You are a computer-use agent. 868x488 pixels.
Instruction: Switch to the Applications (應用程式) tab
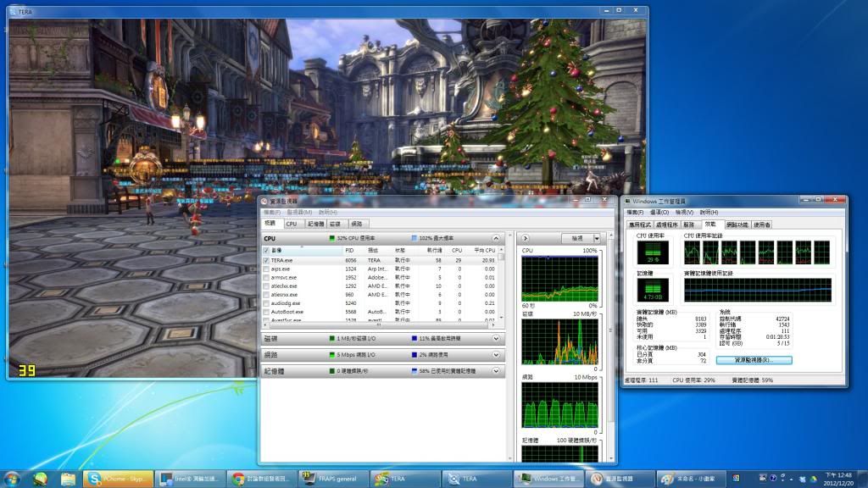click(640, 225)
